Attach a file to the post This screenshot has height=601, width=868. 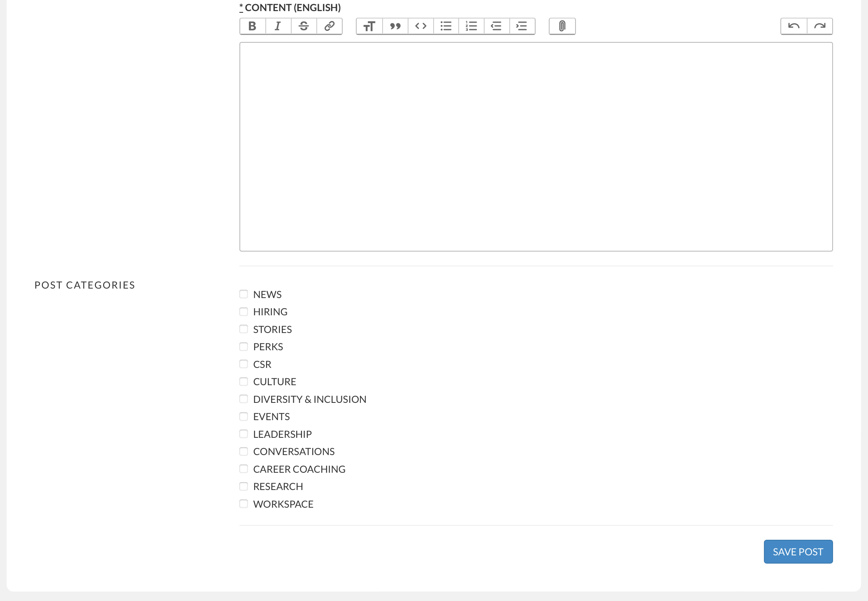click(562, 26)
